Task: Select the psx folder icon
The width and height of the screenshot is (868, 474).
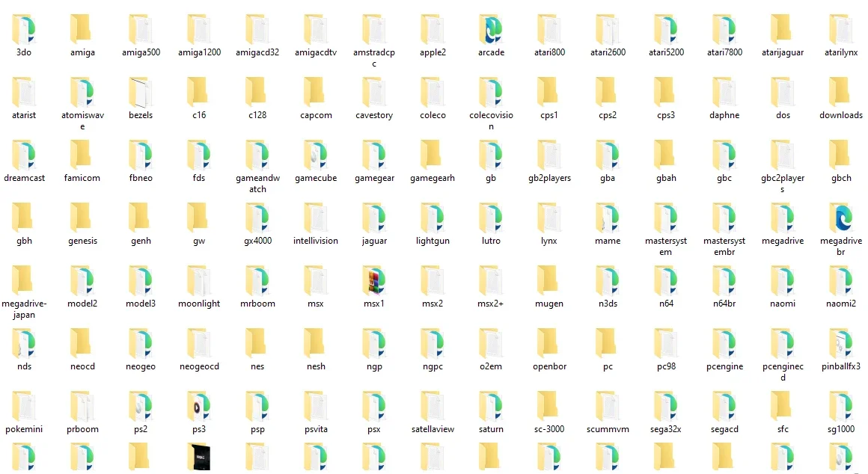Action: [x=374, y=406]
